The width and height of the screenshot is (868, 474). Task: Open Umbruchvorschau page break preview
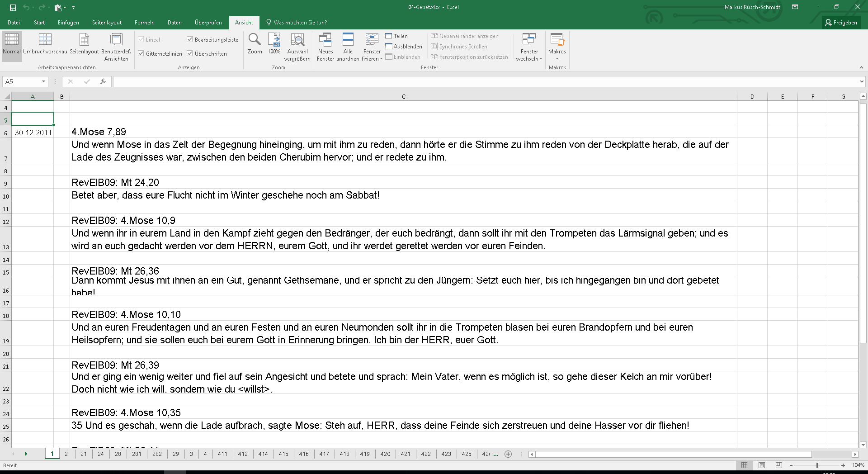pos(45,44)
